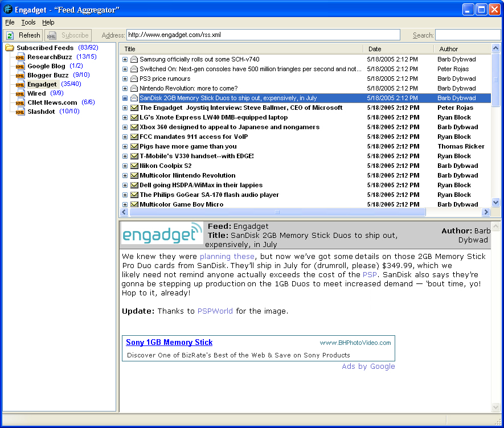The width and height of the screenshot is (504, 428).
Task: Click unread envelope icon for Nikon Coolpix S2
Action: click(134, 166)
